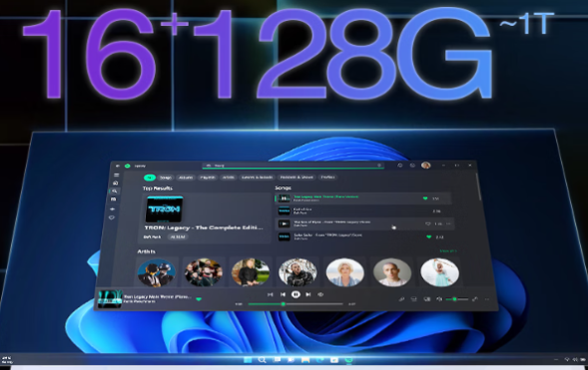Open the Spotify icon on the taskbar

click(x=348, y=360)
